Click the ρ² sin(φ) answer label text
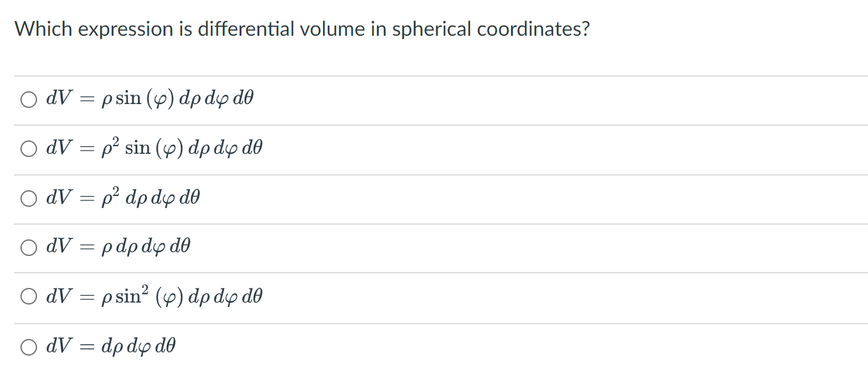 pos(153,147)
